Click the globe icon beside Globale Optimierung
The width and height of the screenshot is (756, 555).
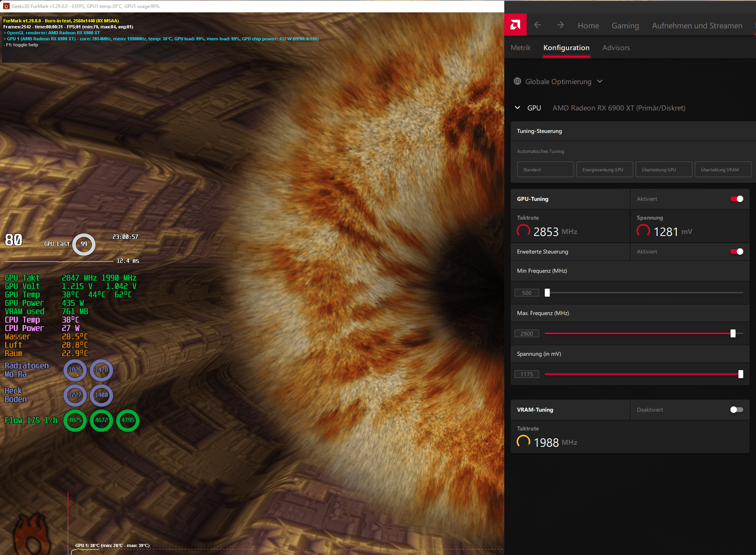(517, 81)
